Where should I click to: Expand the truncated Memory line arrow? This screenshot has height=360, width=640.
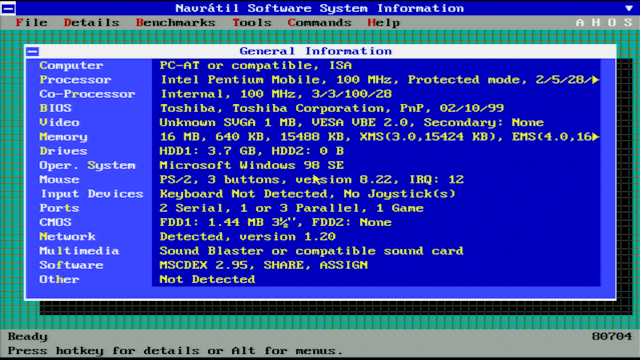point(596,137)
